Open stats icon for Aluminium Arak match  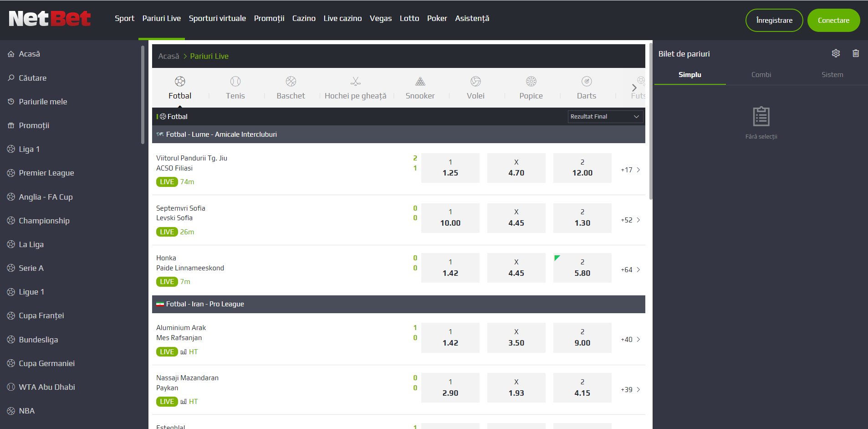pyautogui.click(x=184, y=352)
